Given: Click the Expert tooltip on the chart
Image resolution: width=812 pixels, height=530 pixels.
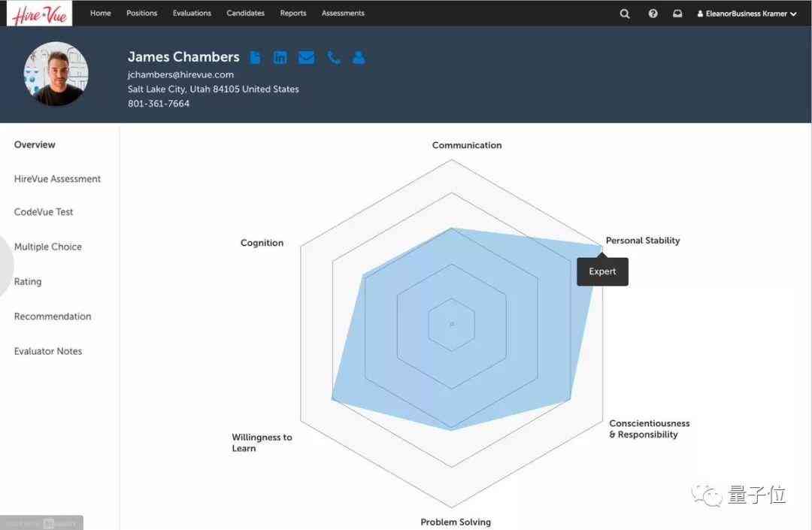Looking at the screenshot, I should [x=603, y=271].
